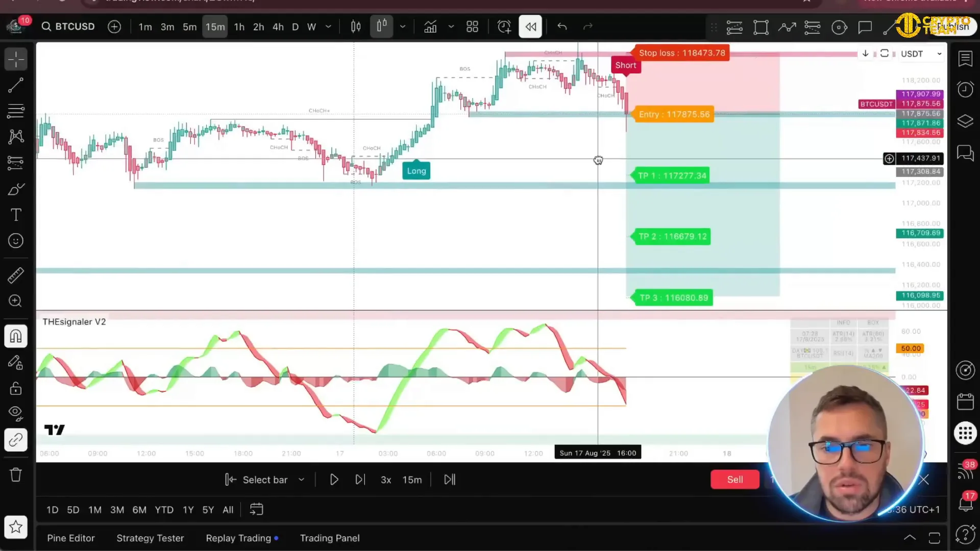The height and width of the screenshot is (551, 980).
Task: Toggle lock all drawings
Action: click(x=16, y=388)
